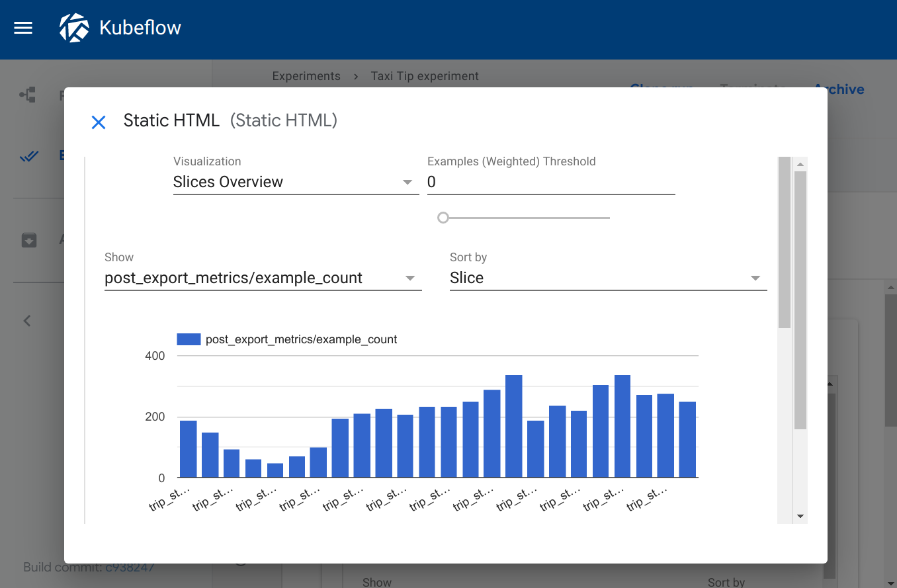Open the Artifact Store sidebar icon
897x588 pixels.
click(x=28, y=239)
